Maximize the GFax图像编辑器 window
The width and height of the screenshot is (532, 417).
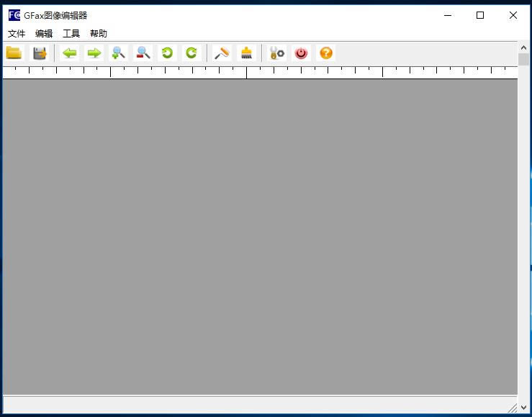(x=480, y=15)
